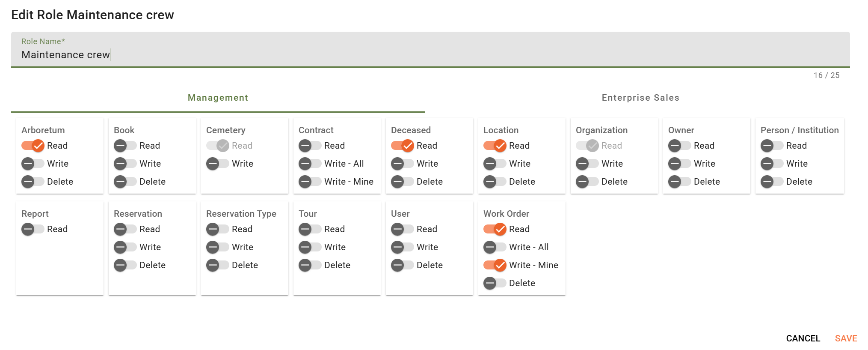Click the SAVE button
The image size is (868, 350).
click(x=846, y=338)
